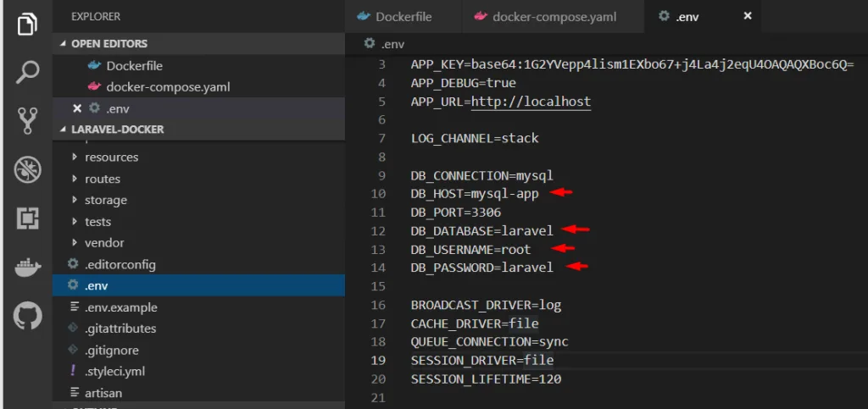Click the QUEUE_CONNECTION=sync line
The image size is (868, 409).
[x=489, y=342]
